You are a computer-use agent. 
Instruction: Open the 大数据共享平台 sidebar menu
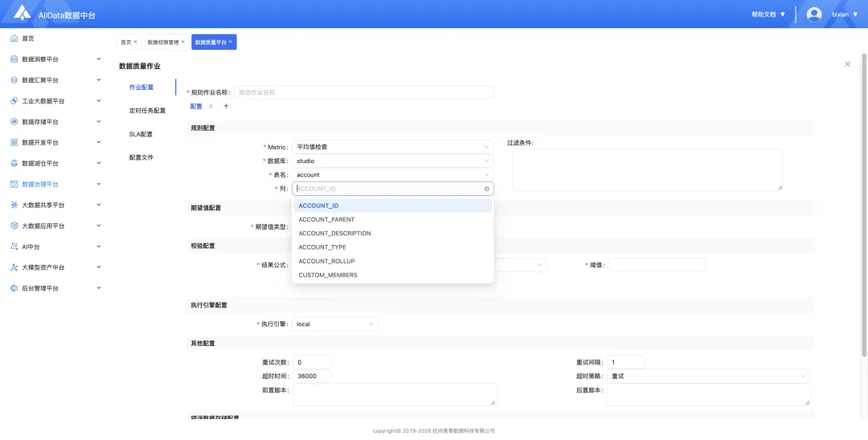(x=55, y=205)
